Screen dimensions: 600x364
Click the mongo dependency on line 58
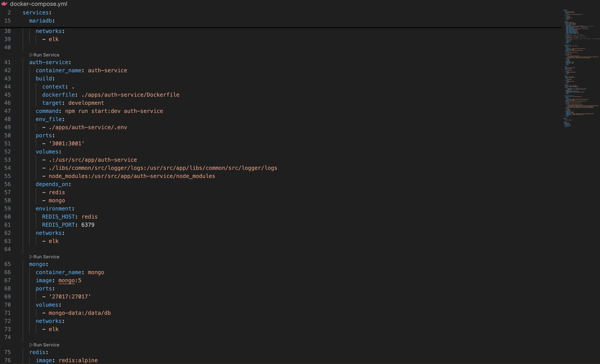pos(57,201)
